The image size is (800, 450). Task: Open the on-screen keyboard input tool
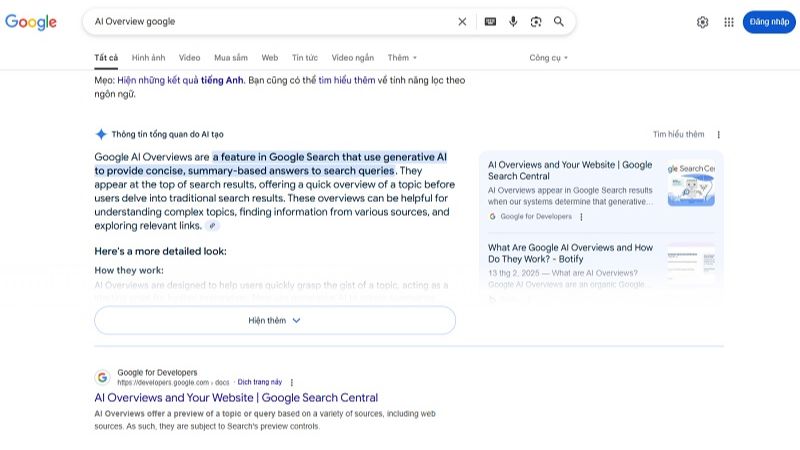(x=490, y=21)
